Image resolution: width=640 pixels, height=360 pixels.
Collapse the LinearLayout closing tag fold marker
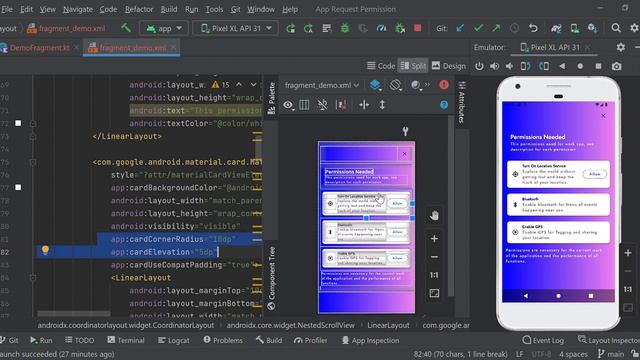tap(33, 136)
